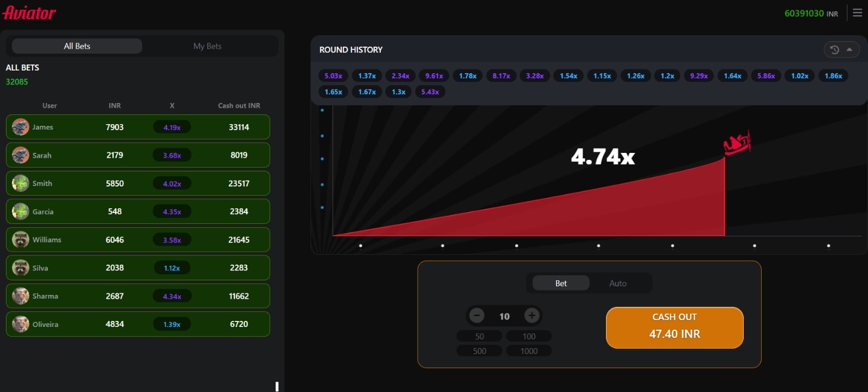Screen dimensions: 868x392
Task: Click the 9.61x round history badge
Action: click(434, 76)
